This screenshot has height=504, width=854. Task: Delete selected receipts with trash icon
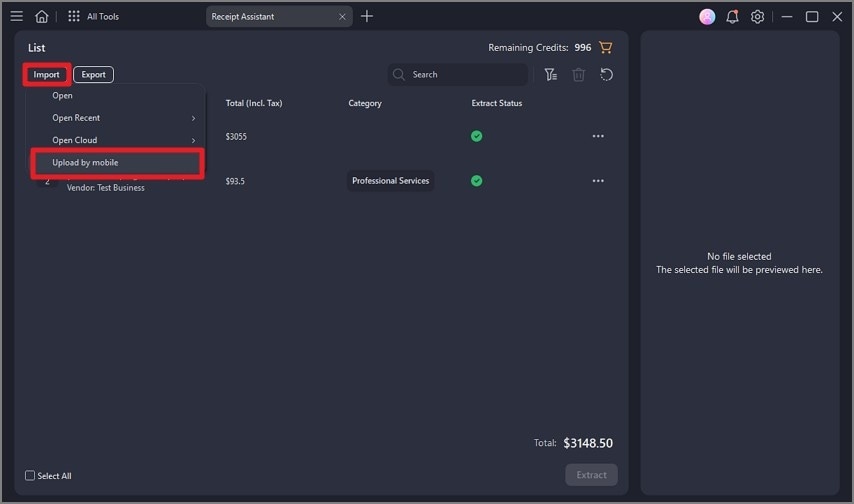click(578, 74)
